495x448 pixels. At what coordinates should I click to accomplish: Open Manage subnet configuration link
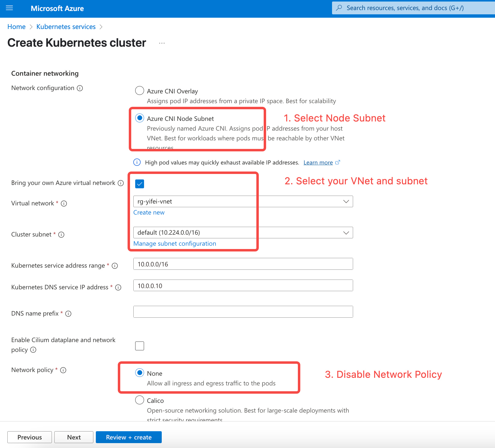point(175,244)
